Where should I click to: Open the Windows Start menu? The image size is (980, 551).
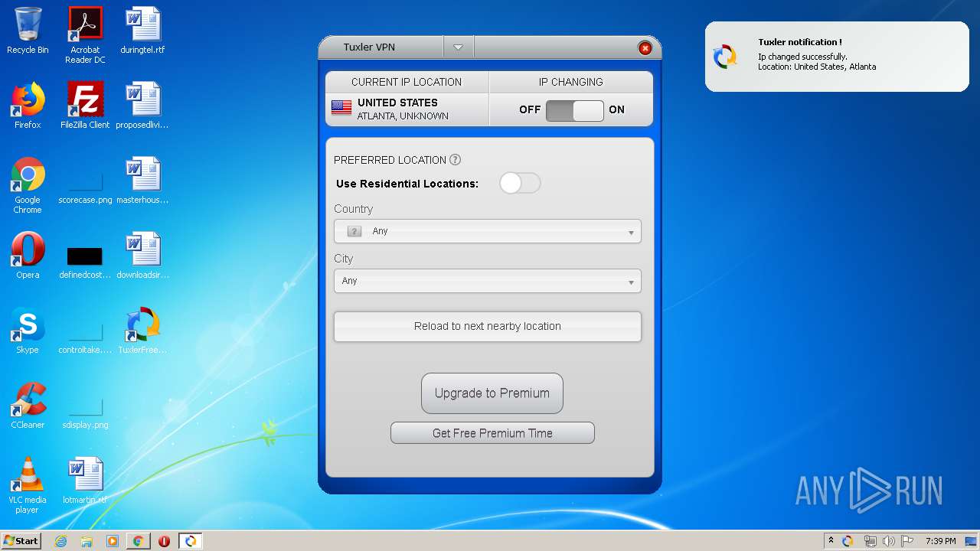[21, 540]
